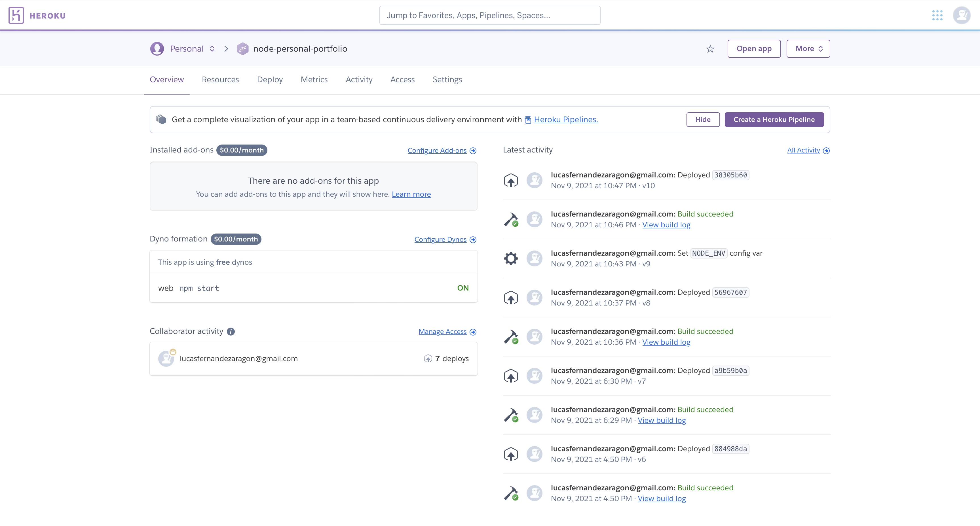The width and height of the screenshot is (980, 526).
Task: Click the info icon next to Collaborator activity
Action: (230, 331)
